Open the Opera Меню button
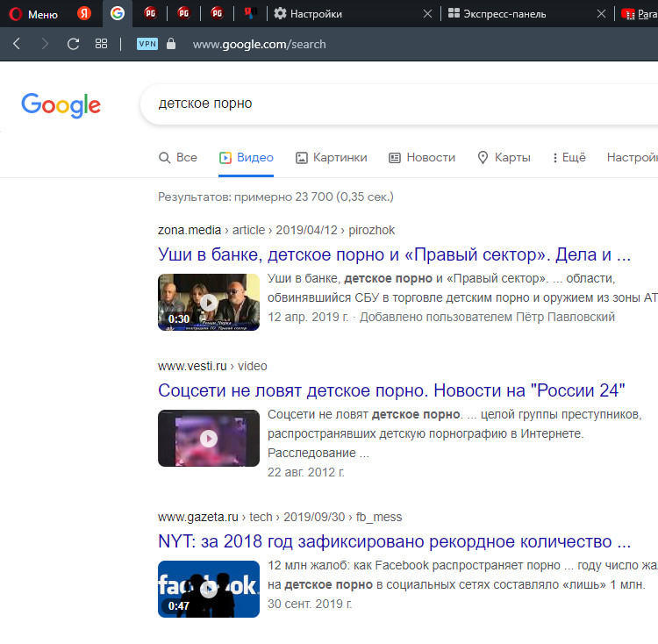Viewport: 658px width, 644px height. 33,14
